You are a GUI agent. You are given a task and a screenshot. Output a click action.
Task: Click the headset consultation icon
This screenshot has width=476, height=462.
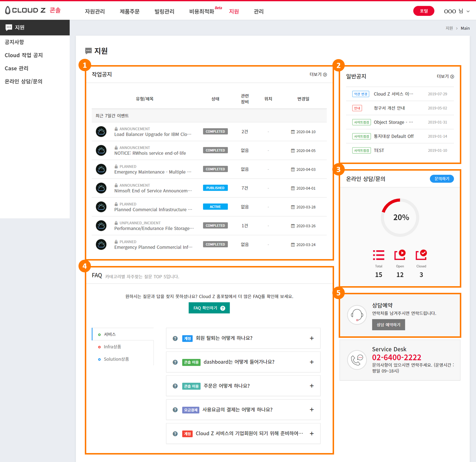point(357,315)
